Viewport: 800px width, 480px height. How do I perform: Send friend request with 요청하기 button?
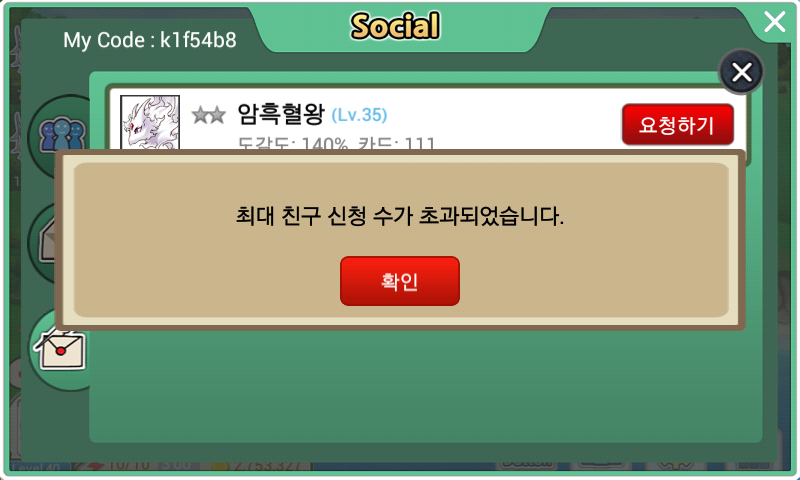click(x=678, y=125)
